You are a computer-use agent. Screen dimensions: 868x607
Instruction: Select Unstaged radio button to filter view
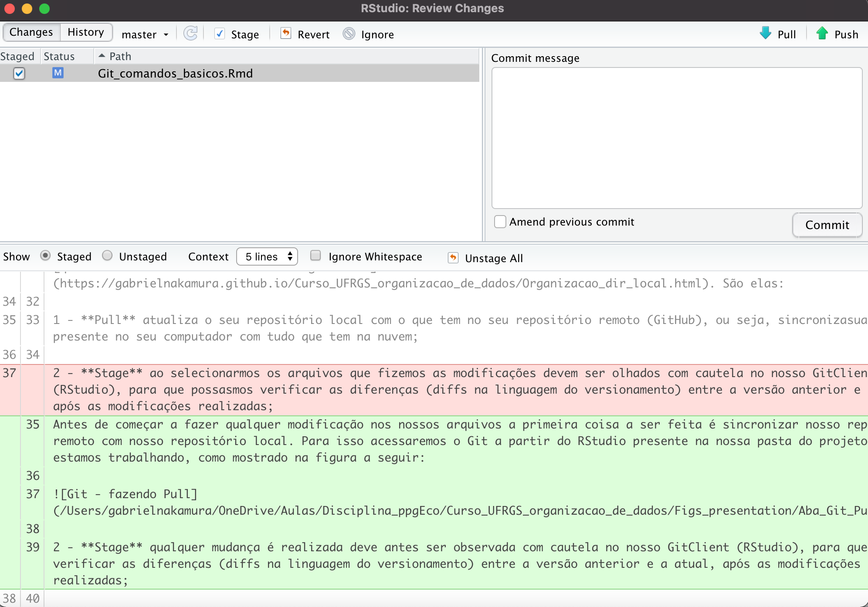pyautogui.click(x=107, y=256)
